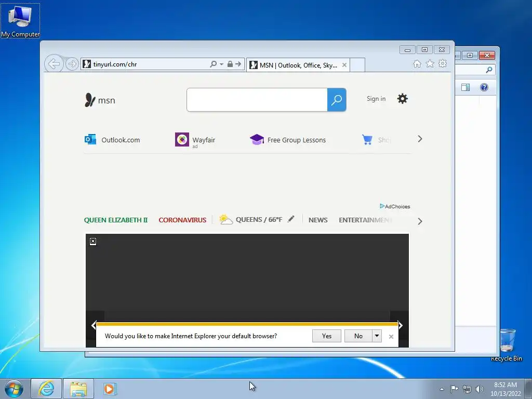
Task: Click into the MSN web search box
Action: pyautogui.click(x=257, y=100)
